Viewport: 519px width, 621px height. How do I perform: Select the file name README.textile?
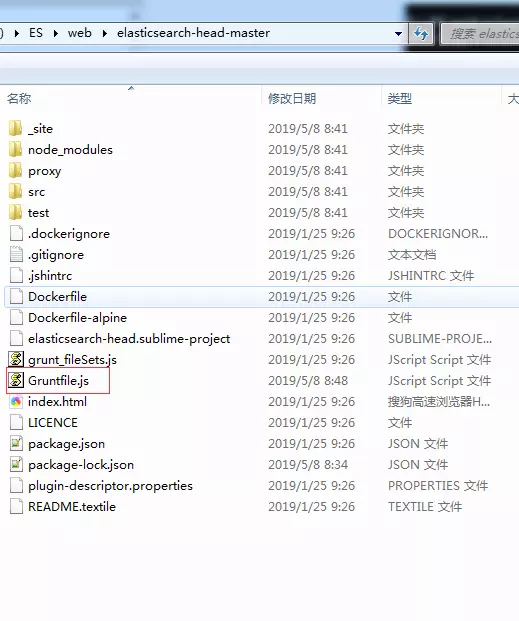pyautogui.click(x=72, y=507)
